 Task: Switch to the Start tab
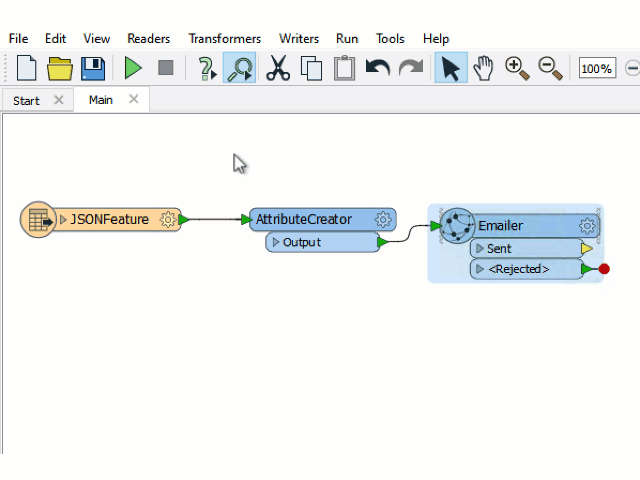tap(27, 100)
